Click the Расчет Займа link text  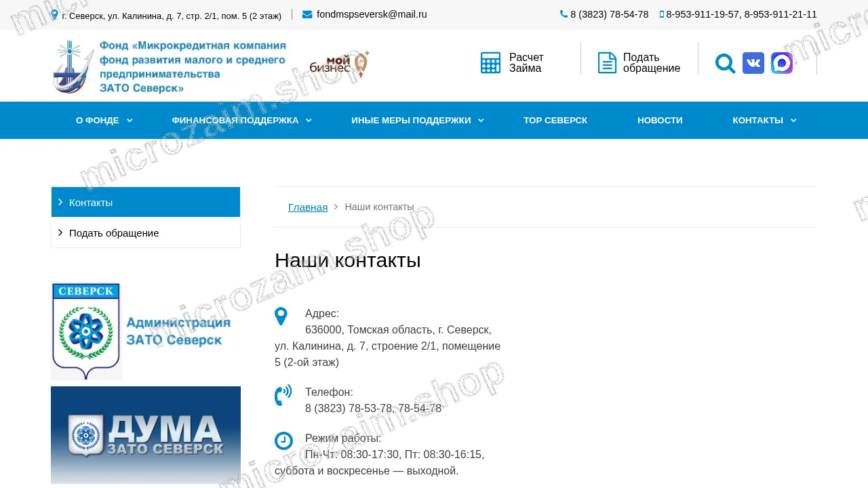[526, 63]
